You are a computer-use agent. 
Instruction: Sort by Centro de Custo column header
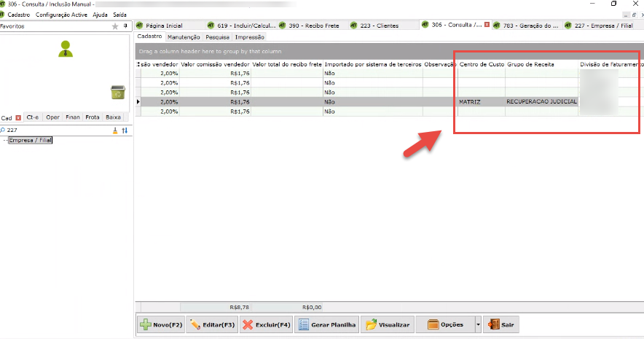click(482, 65)
